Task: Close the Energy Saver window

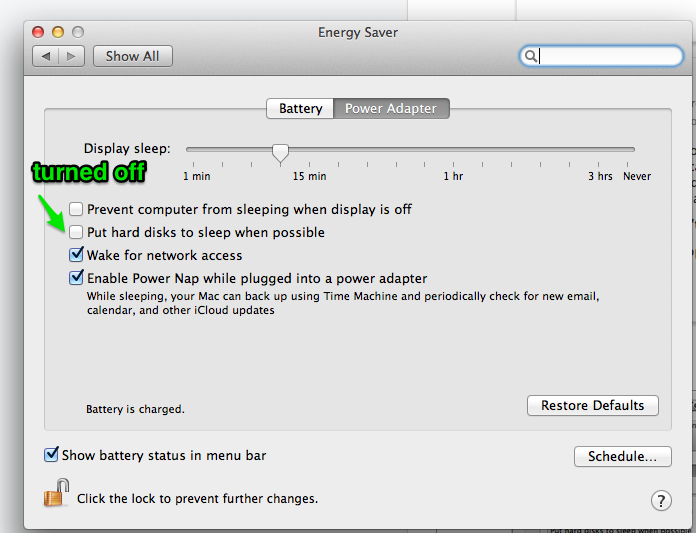Action: (x=38, y=32)
